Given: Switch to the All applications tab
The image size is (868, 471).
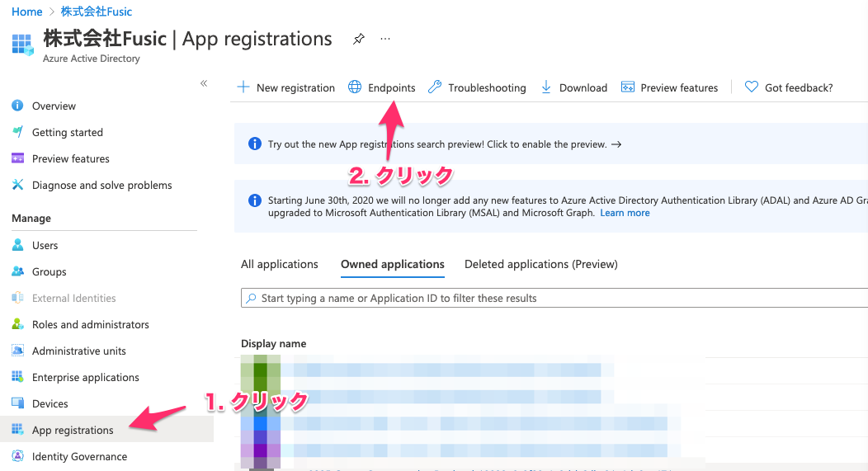Looking at the screenshot, I should click(279, 264).
